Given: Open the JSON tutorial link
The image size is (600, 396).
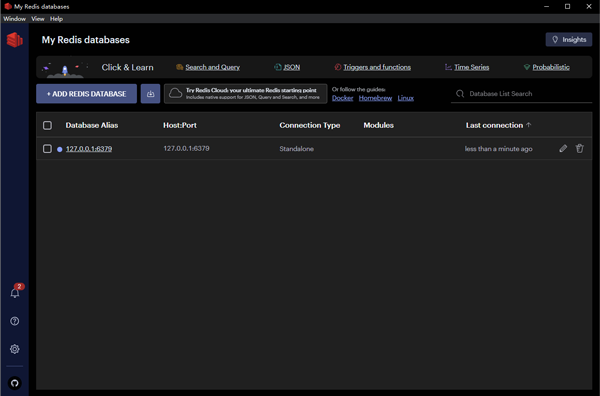Looking at the screenshot, I should 292,67.
